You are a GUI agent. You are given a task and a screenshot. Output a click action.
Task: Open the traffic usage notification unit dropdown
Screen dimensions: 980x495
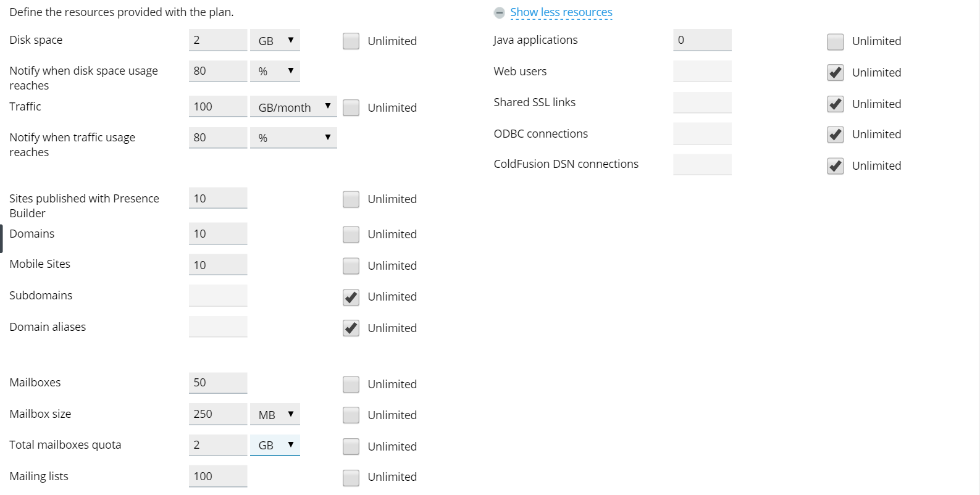(x=293, y=138)
